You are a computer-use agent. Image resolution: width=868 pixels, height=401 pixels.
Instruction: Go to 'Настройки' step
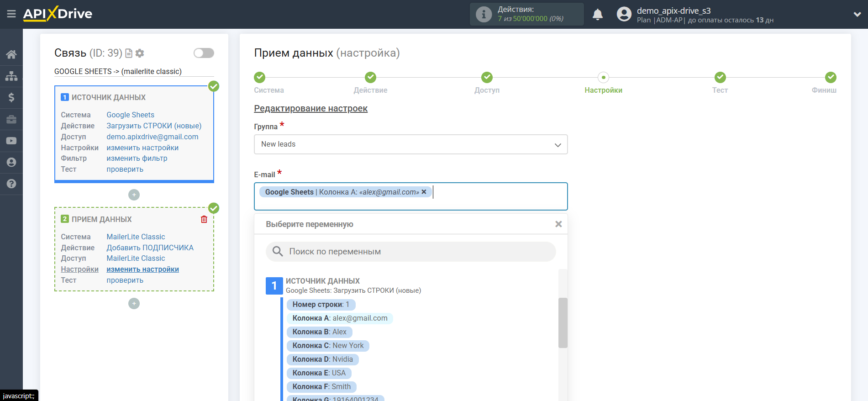(x=603, y=90)
